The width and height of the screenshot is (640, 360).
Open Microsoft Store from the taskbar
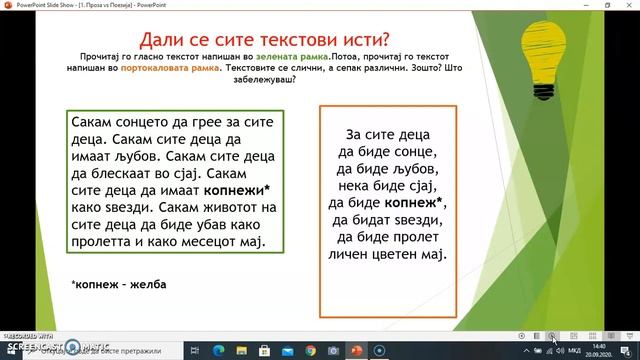[x=264, y=351]
